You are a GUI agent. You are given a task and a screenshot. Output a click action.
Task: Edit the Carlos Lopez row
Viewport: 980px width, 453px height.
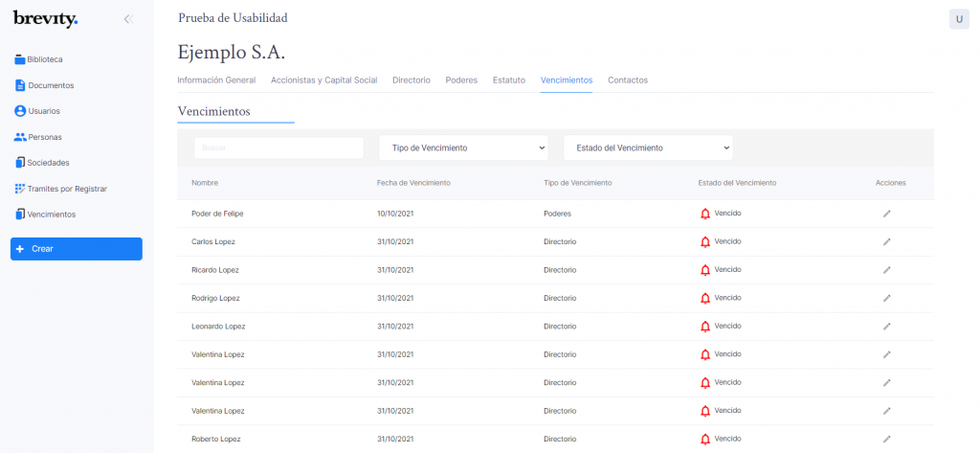click(x=886, y=242)
